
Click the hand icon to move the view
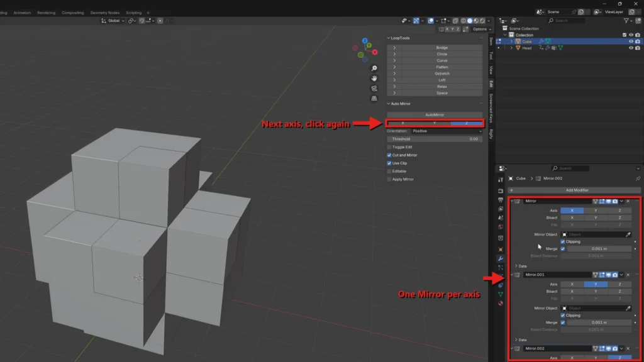(x=374, y=78)
